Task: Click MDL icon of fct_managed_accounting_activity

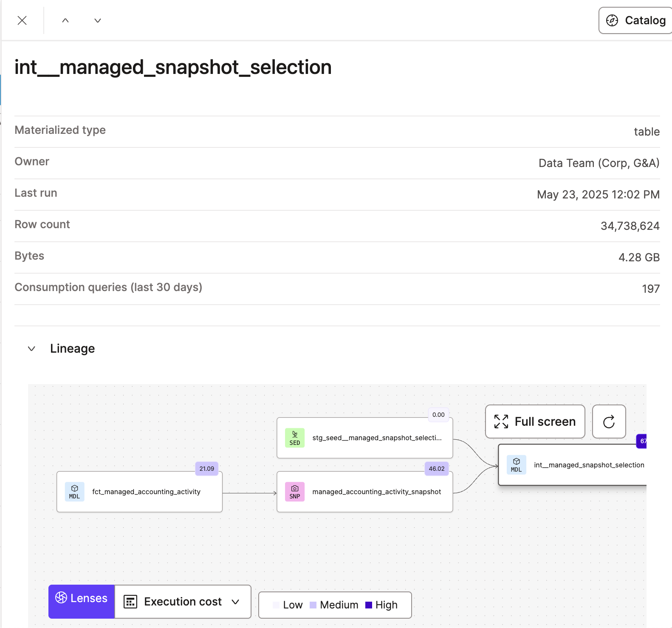Action: point(74,492)
